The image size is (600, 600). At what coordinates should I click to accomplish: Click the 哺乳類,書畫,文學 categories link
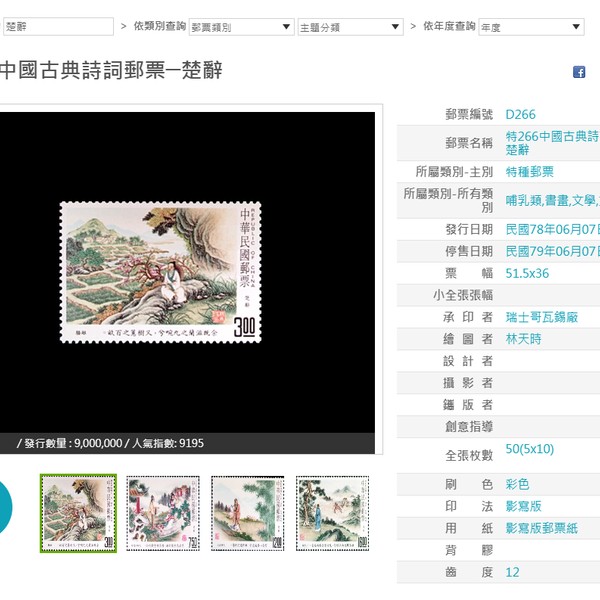click(x=552, y=201)
